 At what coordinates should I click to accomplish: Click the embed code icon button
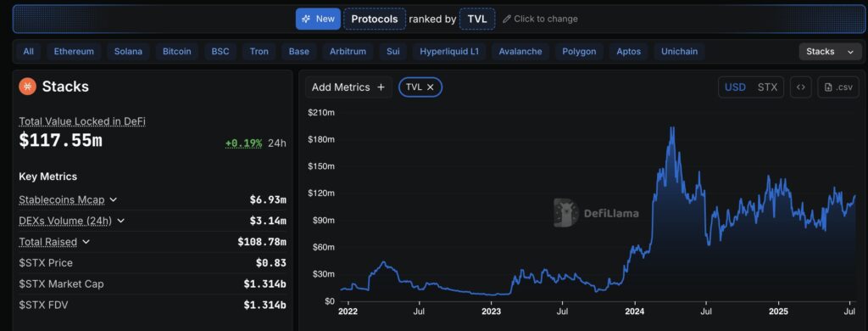coord(800,87)
